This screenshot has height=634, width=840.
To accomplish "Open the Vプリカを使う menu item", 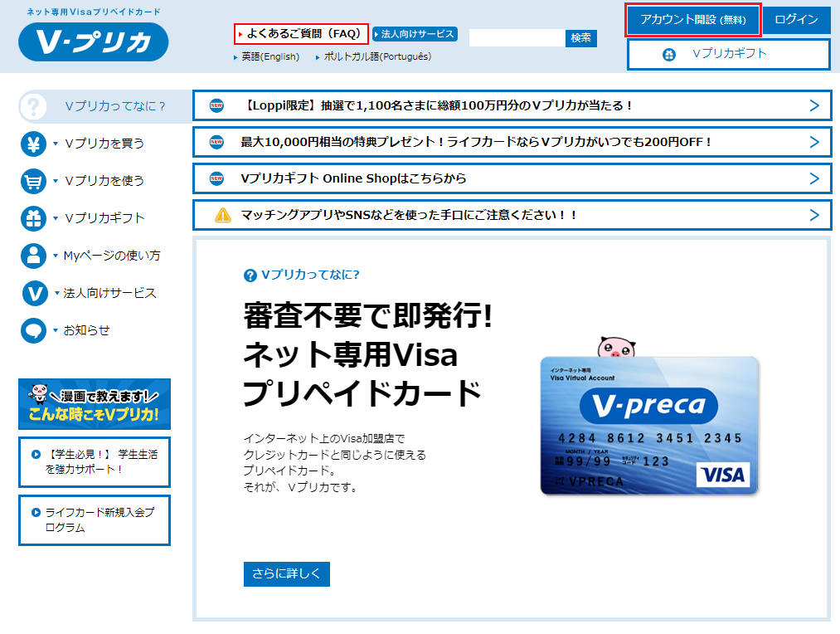I will click(x=104, y=181).
